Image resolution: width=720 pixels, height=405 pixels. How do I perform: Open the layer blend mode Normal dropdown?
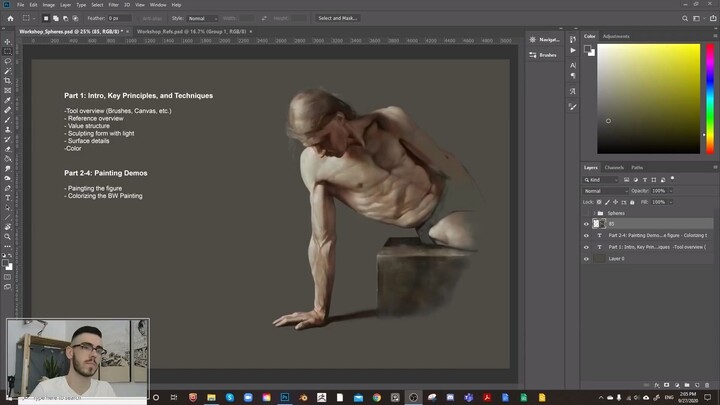[x=605, y=191]
